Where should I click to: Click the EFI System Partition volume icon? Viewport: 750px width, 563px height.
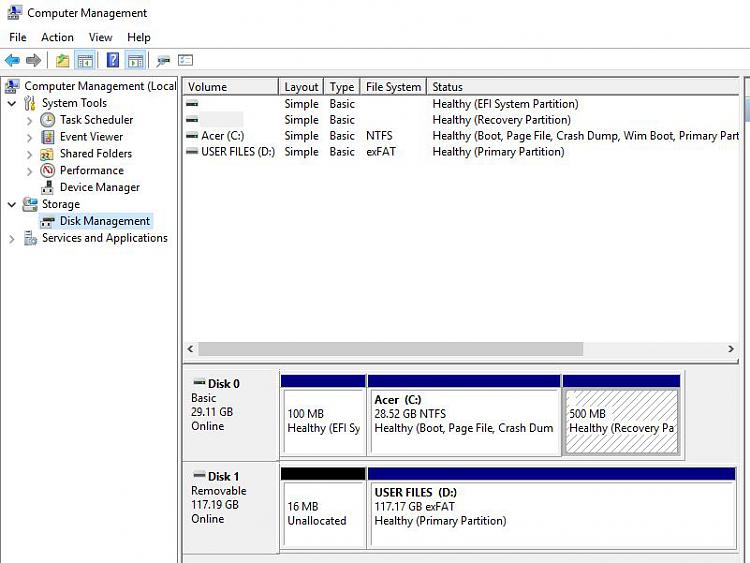point(192,104)
